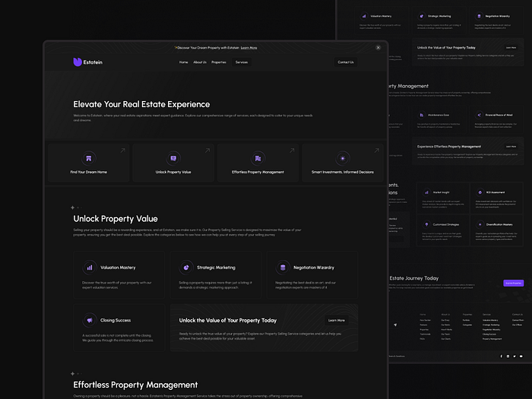Click Negotiation Wizardry icon in background window
The height and width of the screenshot is (399, 532).
[479, 16]
